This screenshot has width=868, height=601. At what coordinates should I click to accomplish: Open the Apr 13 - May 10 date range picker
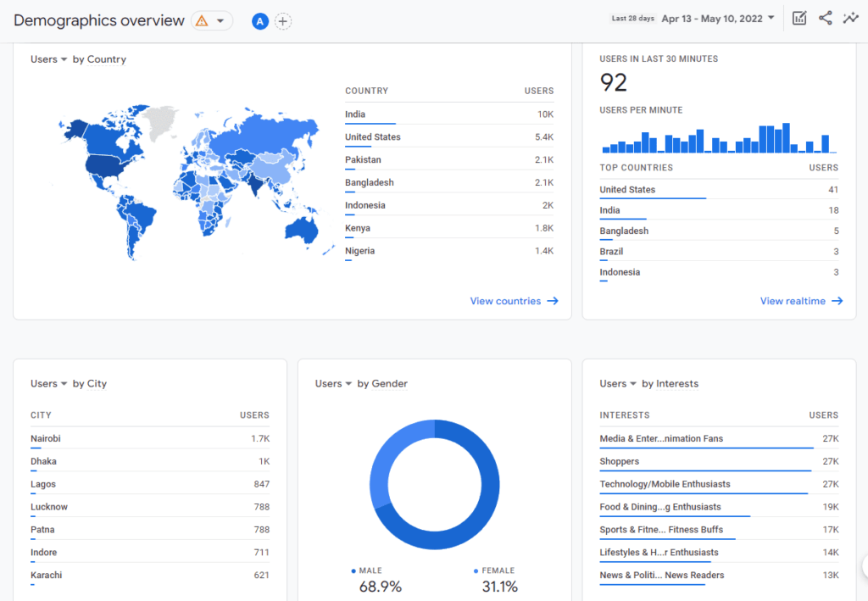click(x=718, y=19)
